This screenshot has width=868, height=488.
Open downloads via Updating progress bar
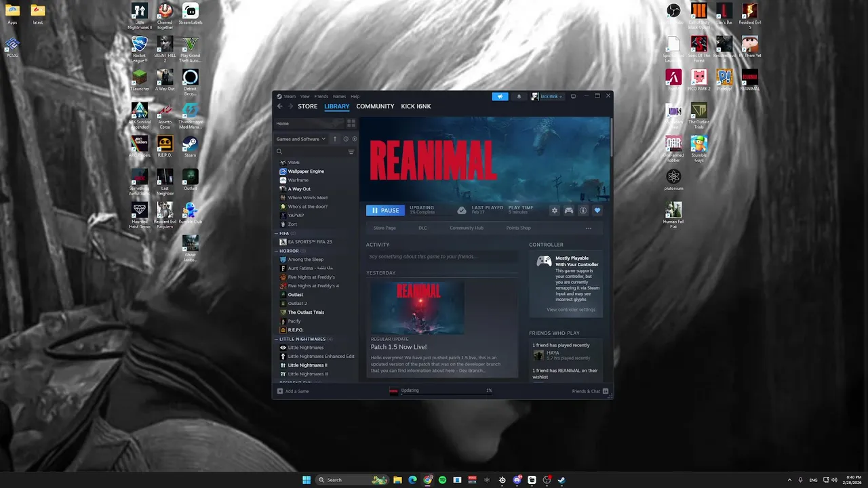point(441,391)
